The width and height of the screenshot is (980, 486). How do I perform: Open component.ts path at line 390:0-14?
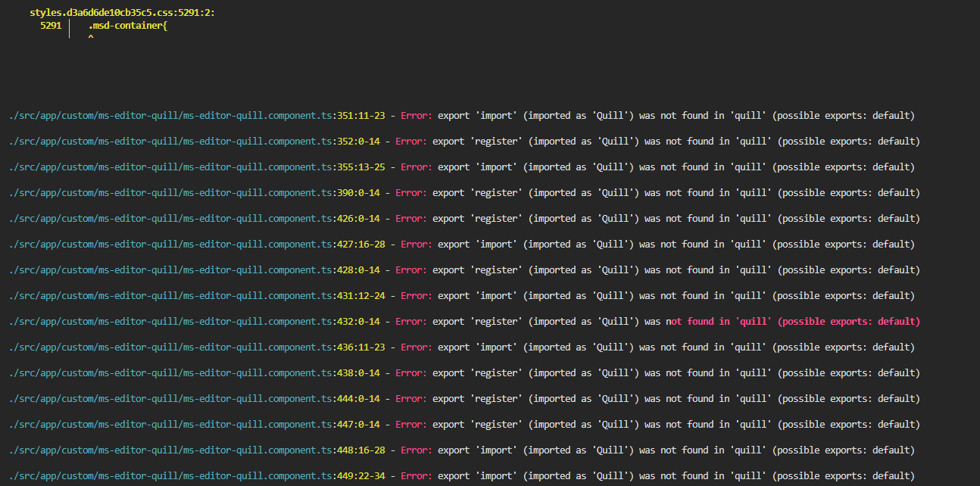tap(195, 193)
